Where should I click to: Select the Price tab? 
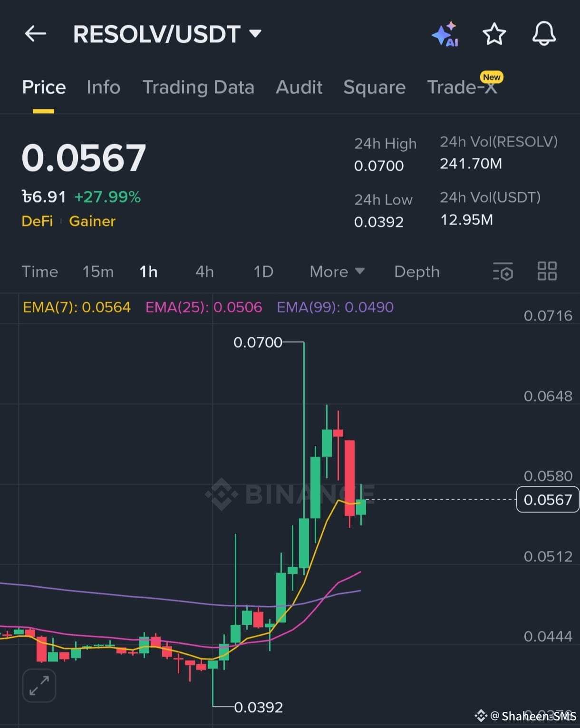pyautogui.click(x=44, y=87)
